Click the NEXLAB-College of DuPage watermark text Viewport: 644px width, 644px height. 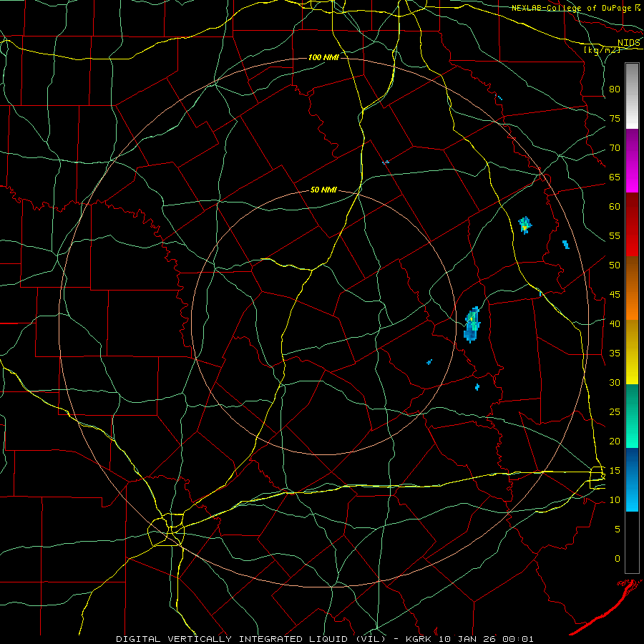(575, 8)
